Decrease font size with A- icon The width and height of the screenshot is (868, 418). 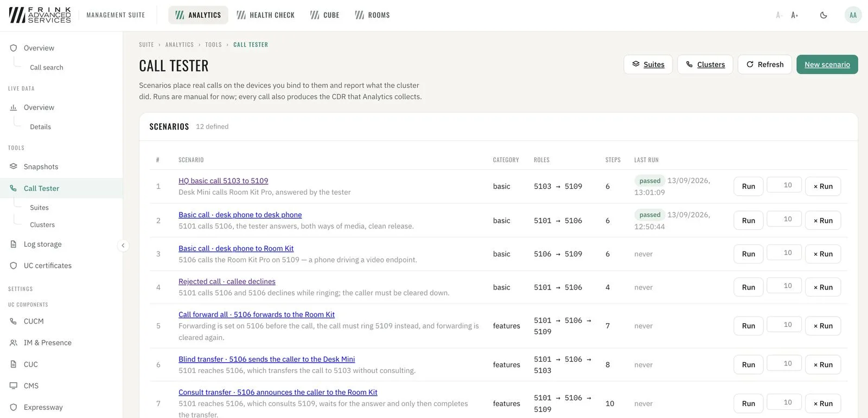[x=778, y=15]
